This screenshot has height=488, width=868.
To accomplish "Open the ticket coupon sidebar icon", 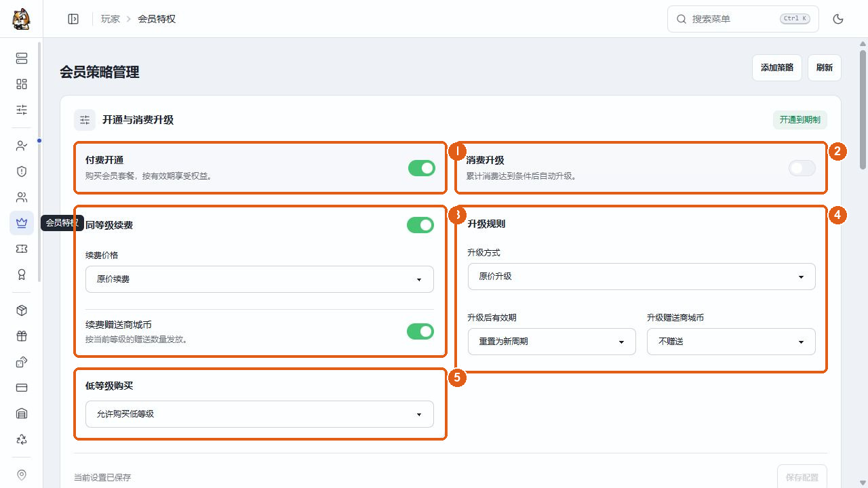I will (x=22, y=249).
